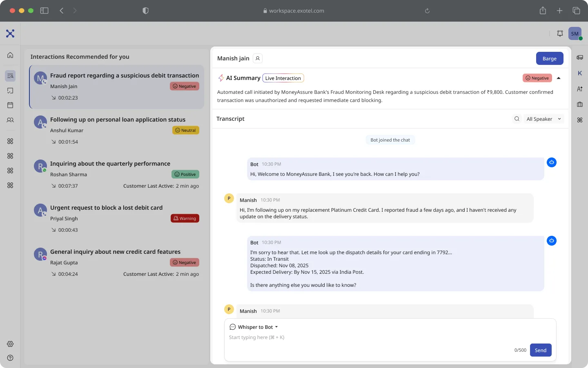
Task: Open the K knowledge icon
Action: click(580, 73)
